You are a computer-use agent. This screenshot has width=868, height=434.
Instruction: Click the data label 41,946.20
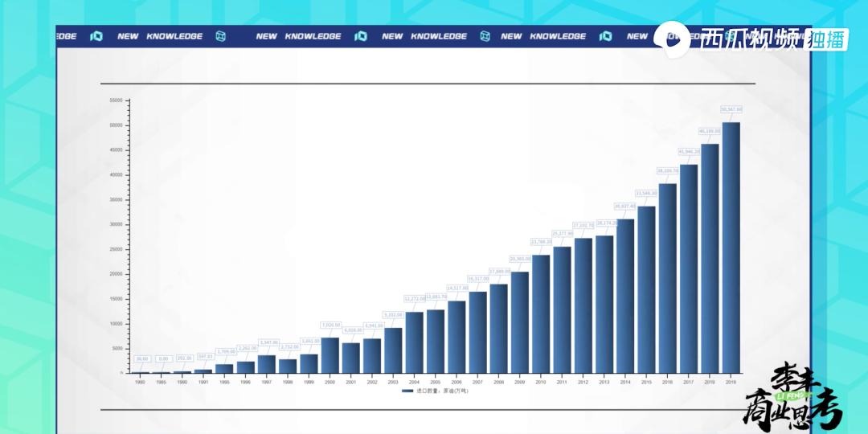690,151
